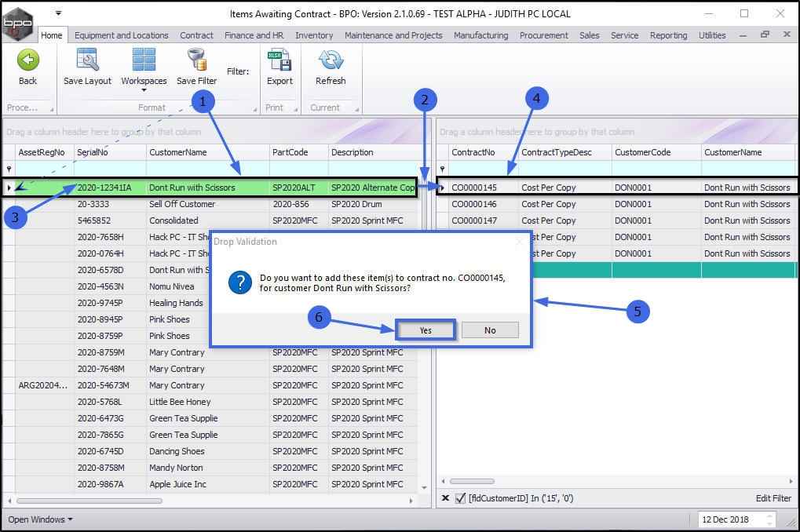The width and height of the screenshot is (800, 532).
Task: Sort by left grid CustomerName header
Action: click(x=207, y=152)
